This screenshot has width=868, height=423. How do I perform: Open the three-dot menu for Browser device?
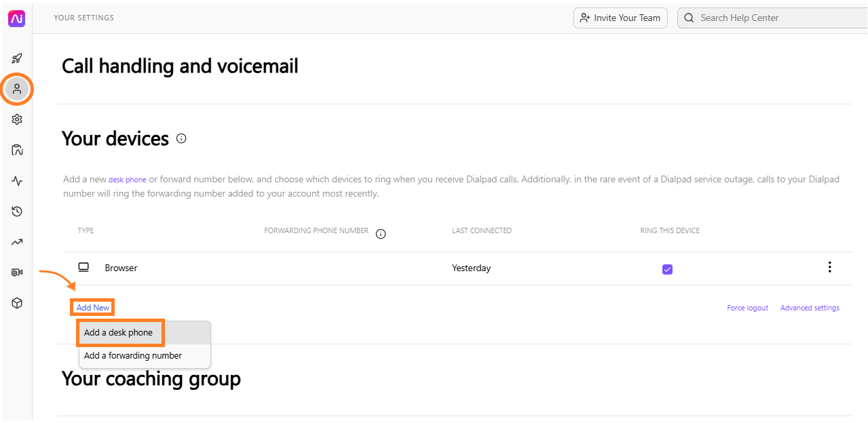pos(829,267)
